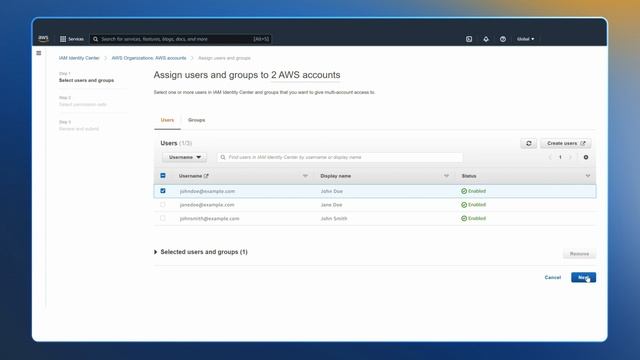Switch to the Groups tab
640x360 pixels.
(x=196, y=120)
